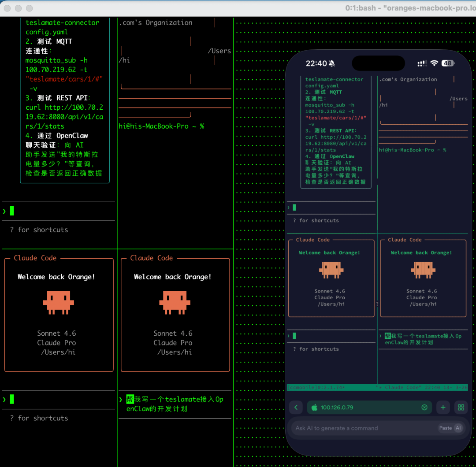Screen dimensions: 476x467
Task: Click 'teslamate-connector' in the Mac terminal
Action: coord(62,23)
